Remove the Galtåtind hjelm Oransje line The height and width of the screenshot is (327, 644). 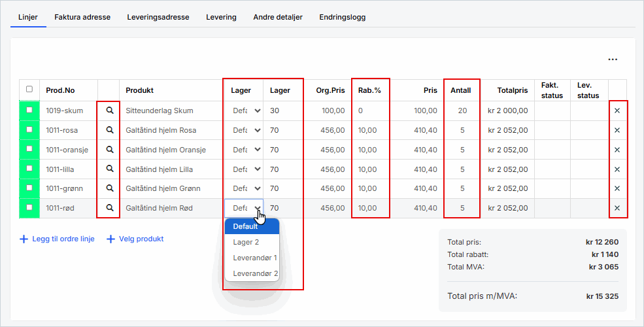[617, 150]
